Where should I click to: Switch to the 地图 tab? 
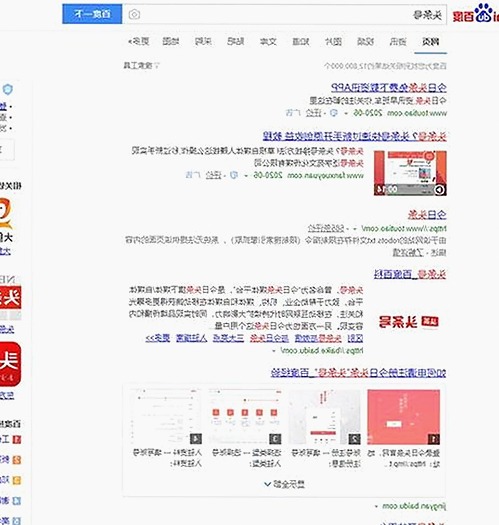(171, 42)
